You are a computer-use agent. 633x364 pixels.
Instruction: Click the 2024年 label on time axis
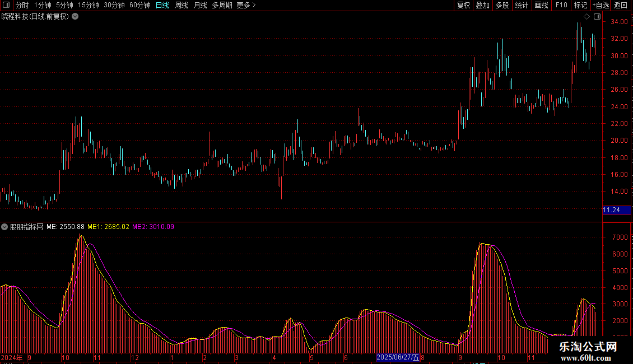tap(12, 357)
